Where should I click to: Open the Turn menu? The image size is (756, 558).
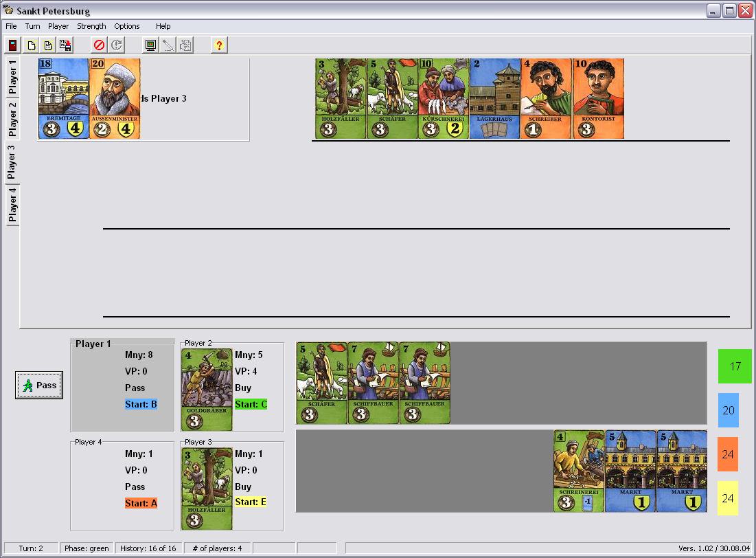coord(32,26)
